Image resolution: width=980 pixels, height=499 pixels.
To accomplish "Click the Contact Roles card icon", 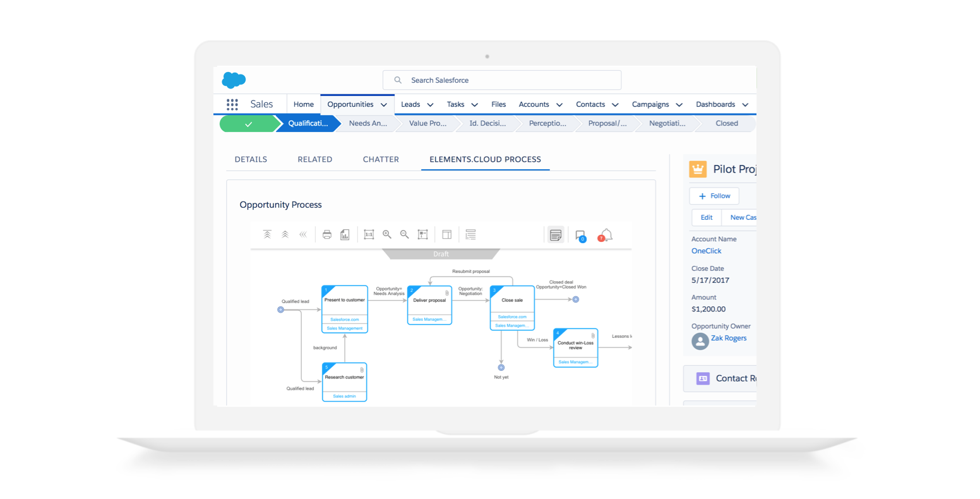I will coord(703,378).
